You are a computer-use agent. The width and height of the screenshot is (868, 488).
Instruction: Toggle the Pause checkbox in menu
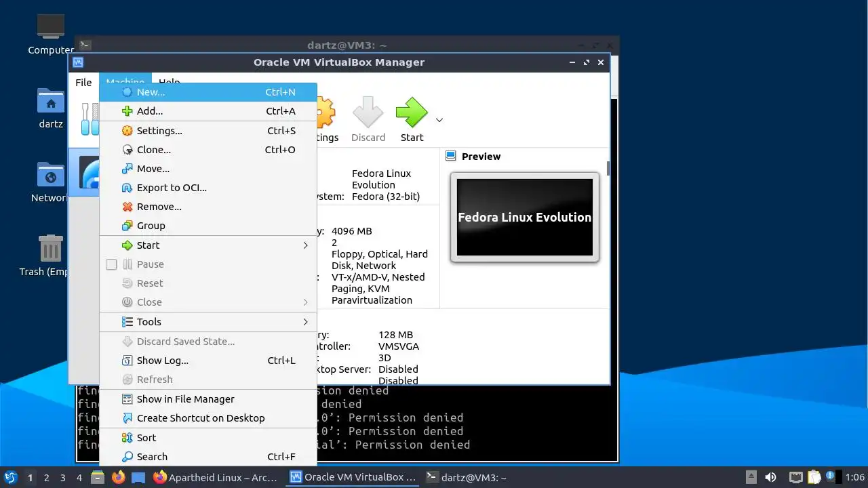click(x=111, y=264)
